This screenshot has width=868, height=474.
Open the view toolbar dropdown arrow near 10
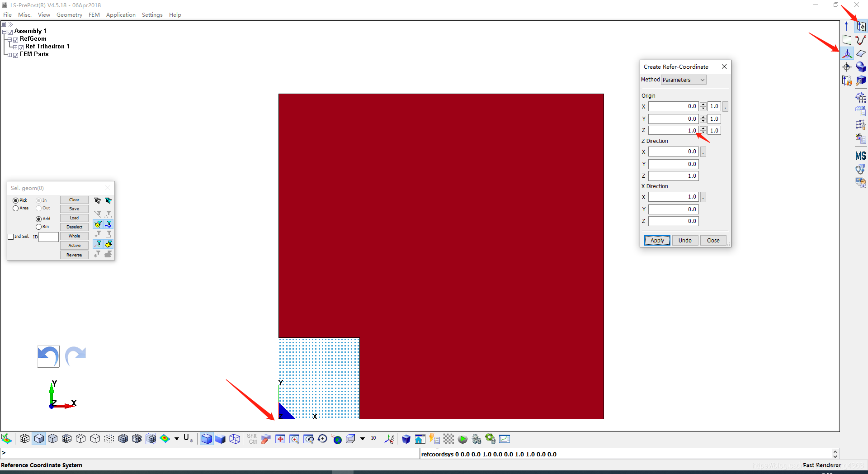tap(363, 439)
